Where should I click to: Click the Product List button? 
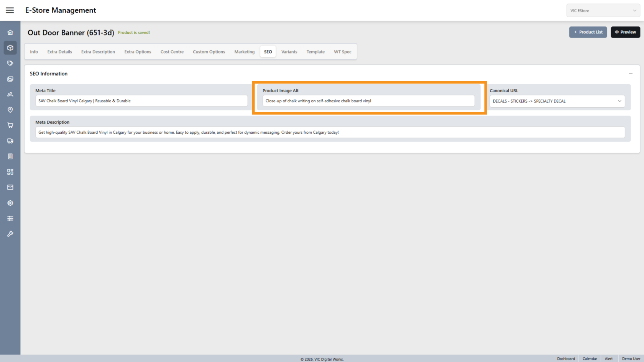click(588, 32)
